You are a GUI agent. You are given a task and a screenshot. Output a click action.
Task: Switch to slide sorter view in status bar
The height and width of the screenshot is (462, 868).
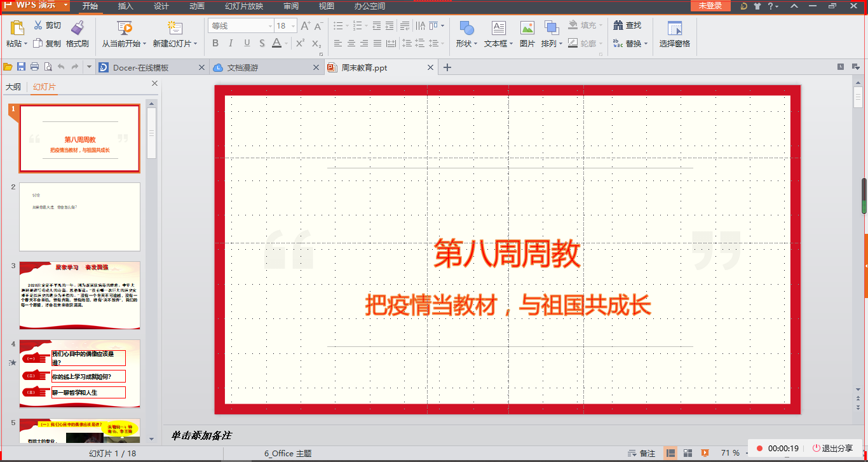688,453
